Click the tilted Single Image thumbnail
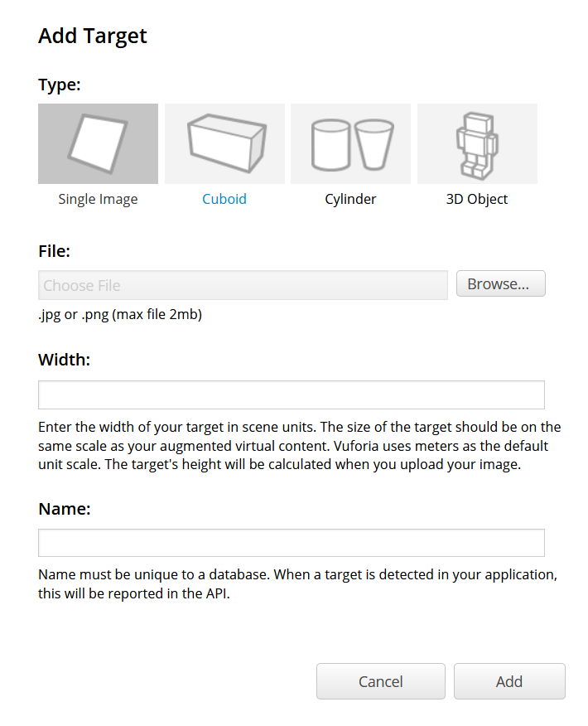Image resolution: width=588 pixels, height=726 pixels. pyautogui.click(x=98, y=143)
